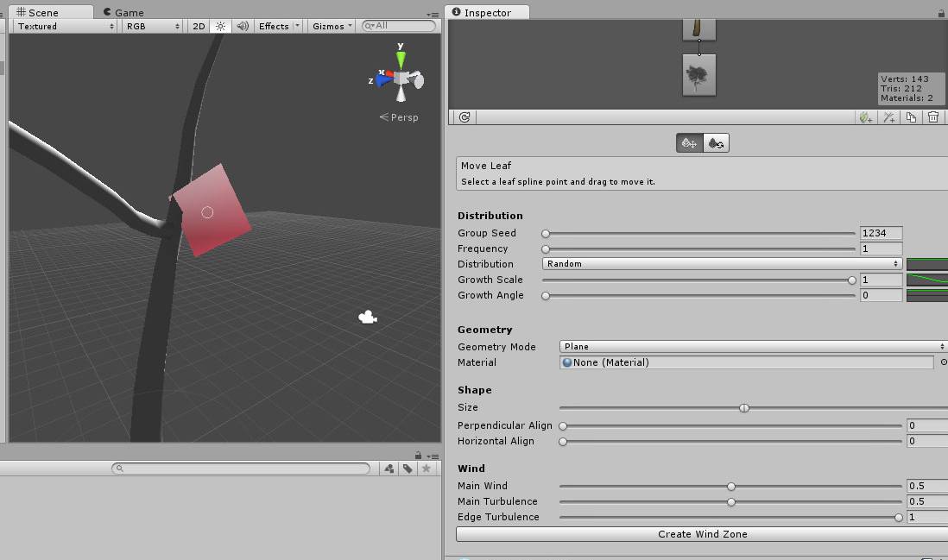The height and width of the screenshot is (560, 948).
Task: Adjust the Main Wind slider handle
Action: [x=731, y=486]
